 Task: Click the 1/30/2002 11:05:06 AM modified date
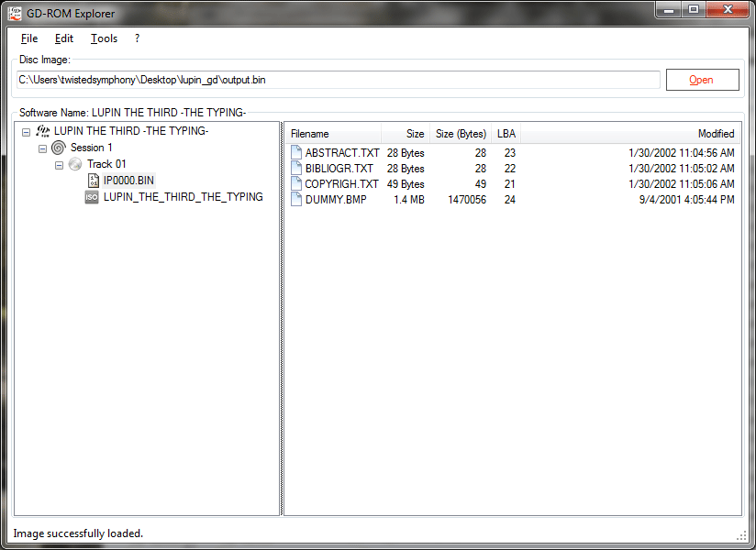pyautogui.click(x=682, y=184)
